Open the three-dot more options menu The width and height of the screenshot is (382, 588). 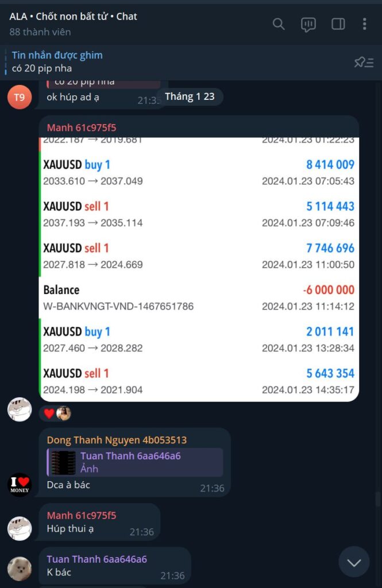[364, 24]
